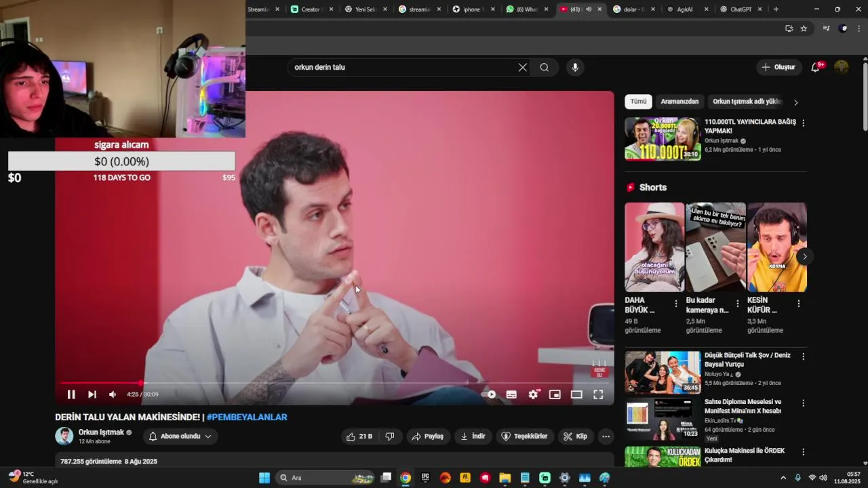The width and height of the screenshot is (868, 488).
Task: Open Düşük Bütçeli Talk Şov video title
Action: click(747, 360)
